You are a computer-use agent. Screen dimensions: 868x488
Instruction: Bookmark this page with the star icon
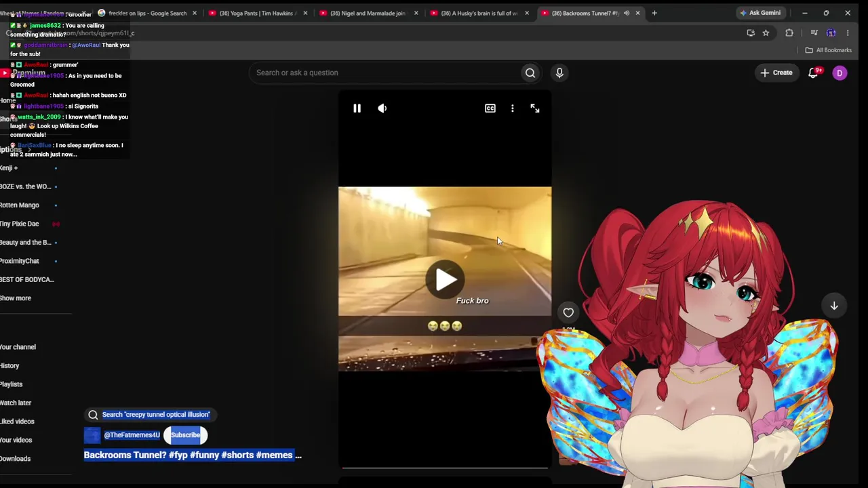766,33
